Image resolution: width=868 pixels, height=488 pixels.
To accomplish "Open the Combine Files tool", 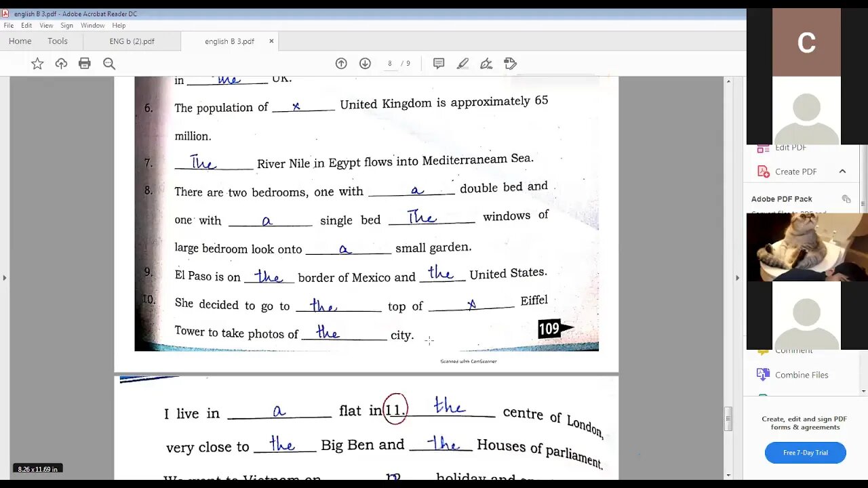I will (802, 375).
